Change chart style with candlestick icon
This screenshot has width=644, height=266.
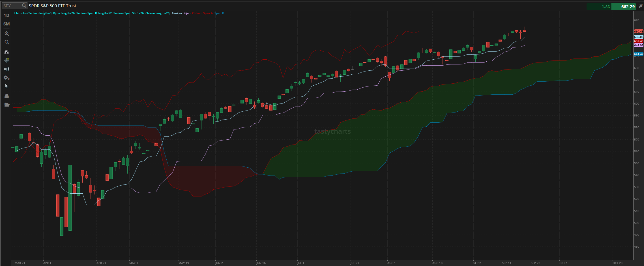click(x=7, y=69)
